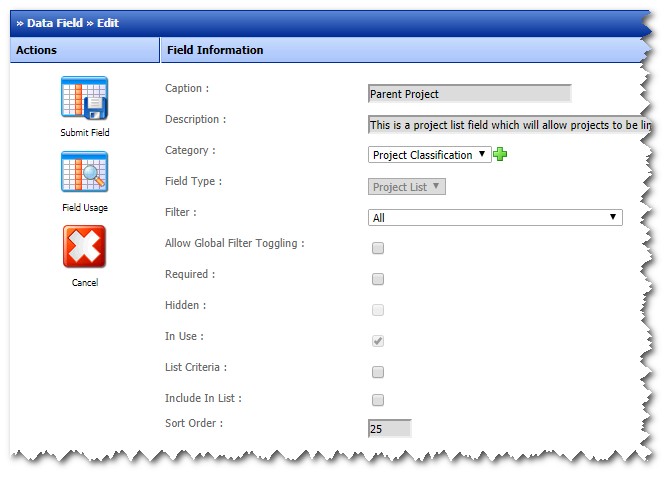The width and height of the screenshot is (669, 478).
Task: Click into the Description text field
Action: [x=509, y=125]
